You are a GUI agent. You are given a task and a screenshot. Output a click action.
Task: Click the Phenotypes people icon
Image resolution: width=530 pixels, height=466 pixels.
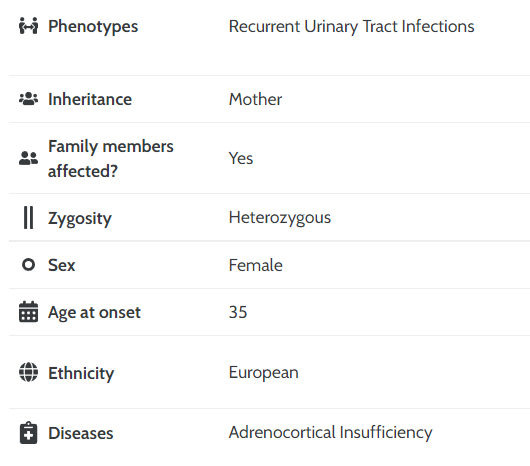click(x=28, y=26)
